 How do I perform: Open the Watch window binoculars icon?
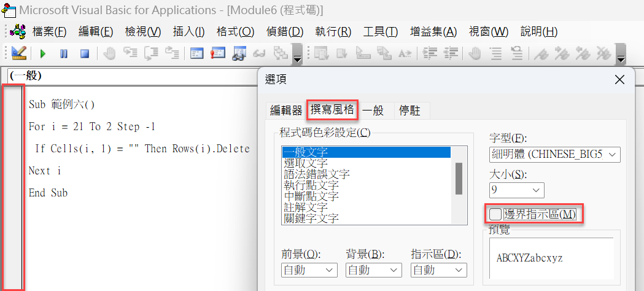pyautogui.click(x=239, y=54)
